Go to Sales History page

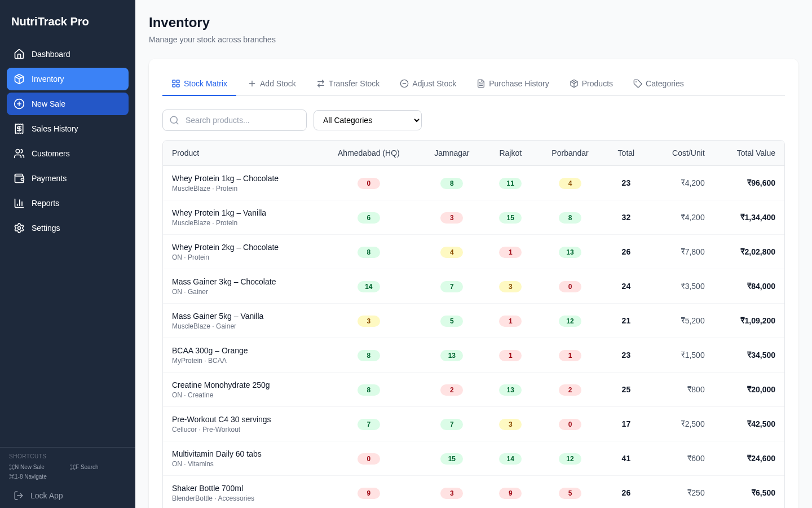click(68, 129)
